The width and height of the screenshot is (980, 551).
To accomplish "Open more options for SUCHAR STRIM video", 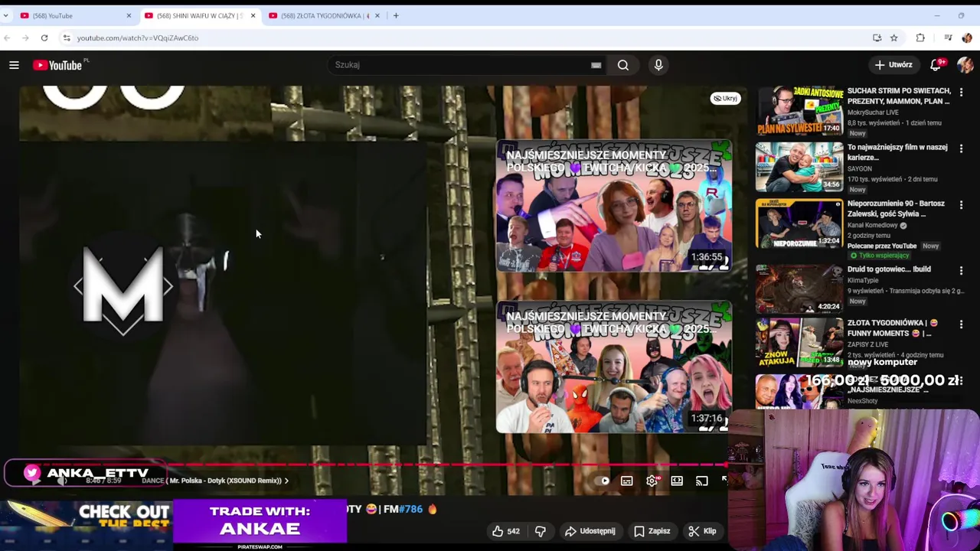I will (962, 92).
